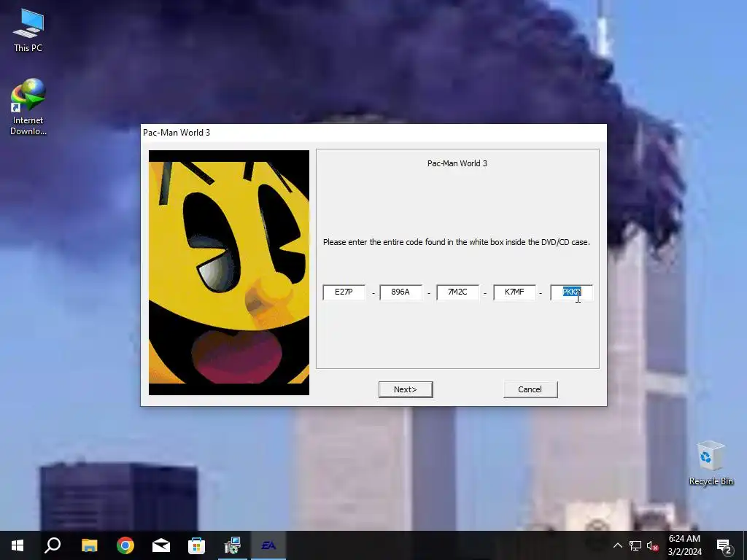Screen dimensions: 747x560
Task: Select the Recycle Bin desktop icon
Action: click(711, 463)
